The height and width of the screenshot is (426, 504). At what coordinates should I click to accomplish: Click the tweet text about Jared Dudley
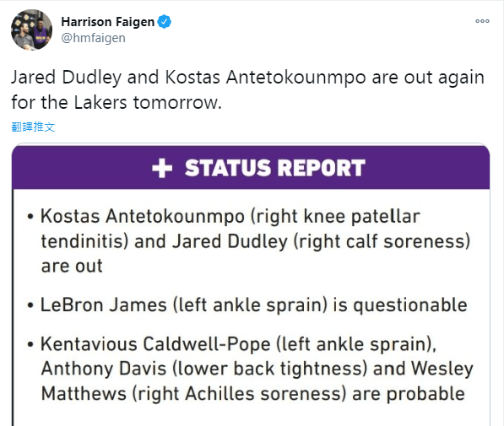(247, 89)
